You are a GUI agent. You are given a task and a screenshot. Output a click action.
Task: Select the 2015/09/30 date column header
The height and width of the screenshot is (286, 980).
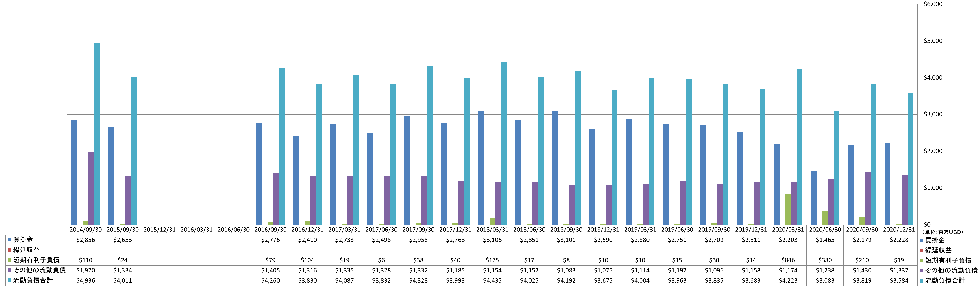(x=123, y=230)
